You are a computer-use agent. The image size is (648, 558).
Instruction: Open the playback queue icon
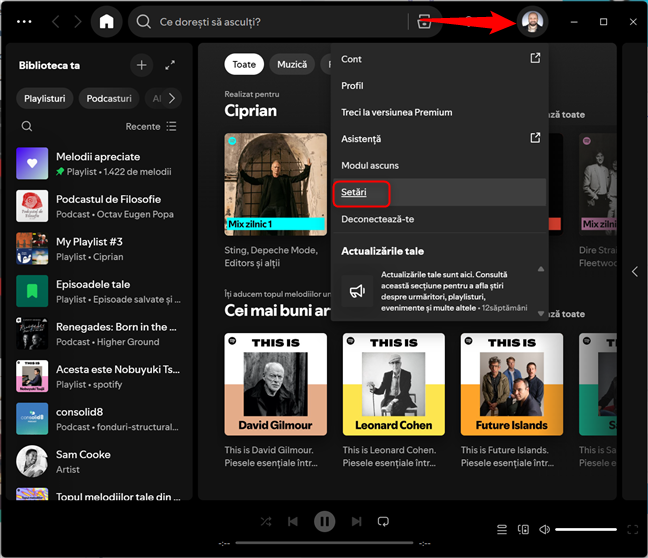(502, 529)
